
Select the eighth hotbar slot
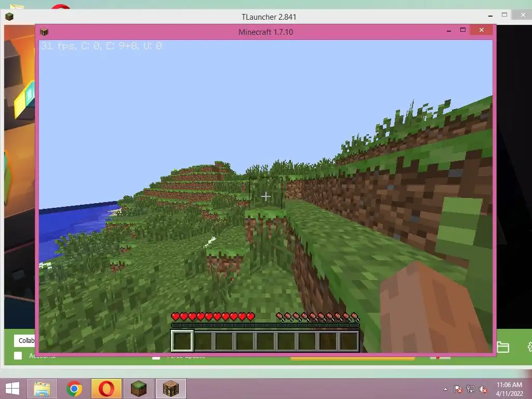tap(328, 341)
